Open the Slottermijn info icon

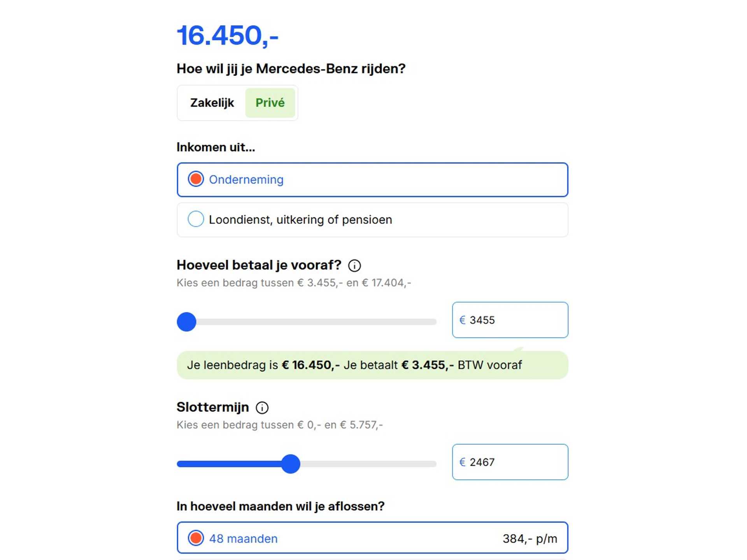pyautogui.click(x=262, y=408)
